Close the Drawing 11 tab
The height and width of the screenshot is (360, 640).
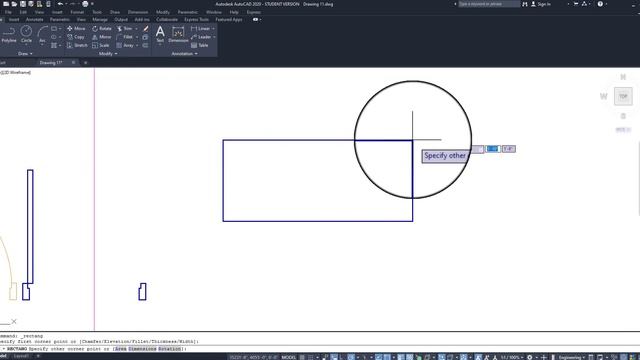coord(73,63)
